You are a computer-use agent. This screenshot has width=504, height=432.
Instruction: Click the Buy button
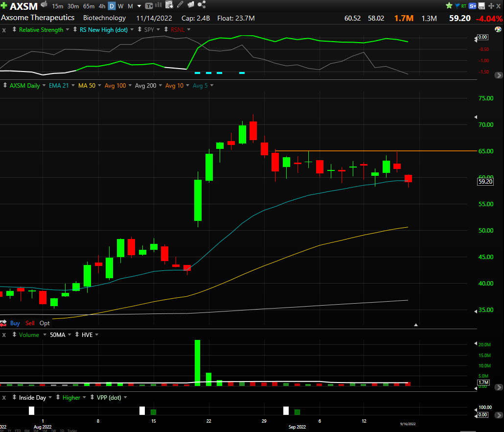[x=15, y=323]
